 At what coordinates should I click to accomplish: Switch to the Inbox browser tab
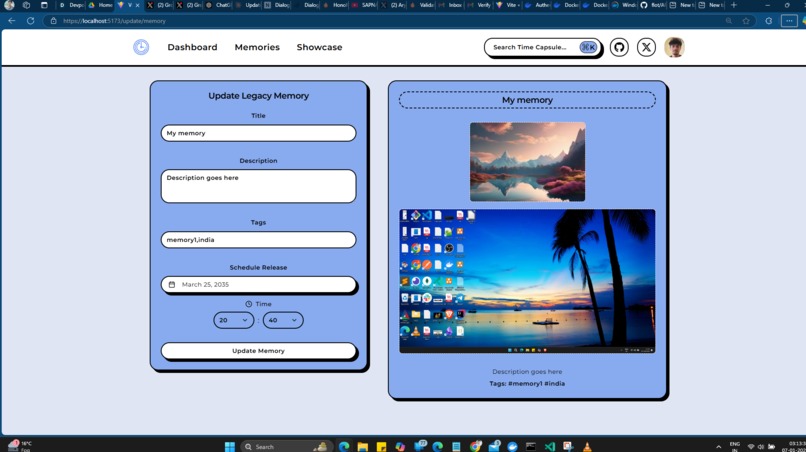click(x=451, y=5)
